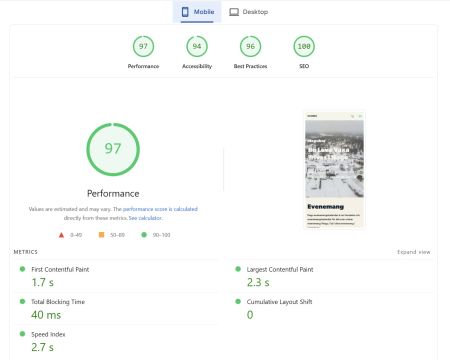Open the 'See calculator' link

[145, 218]
